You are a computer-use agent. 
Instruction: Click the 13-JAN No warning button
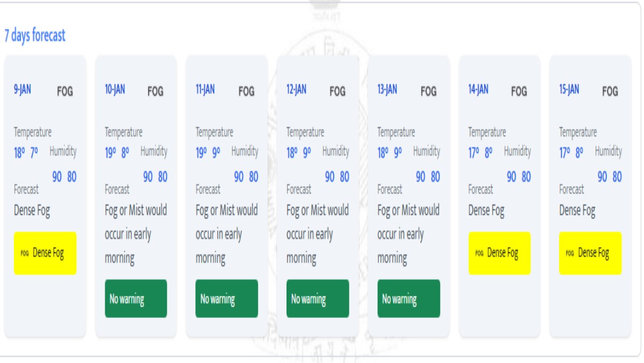[x=408, y=299]
